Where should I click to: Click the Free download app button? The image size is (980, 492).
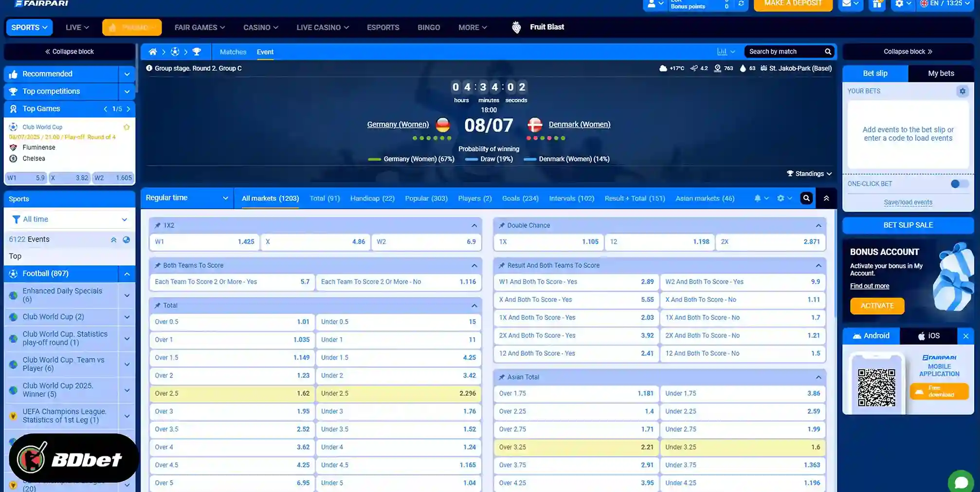pos(939,391)
